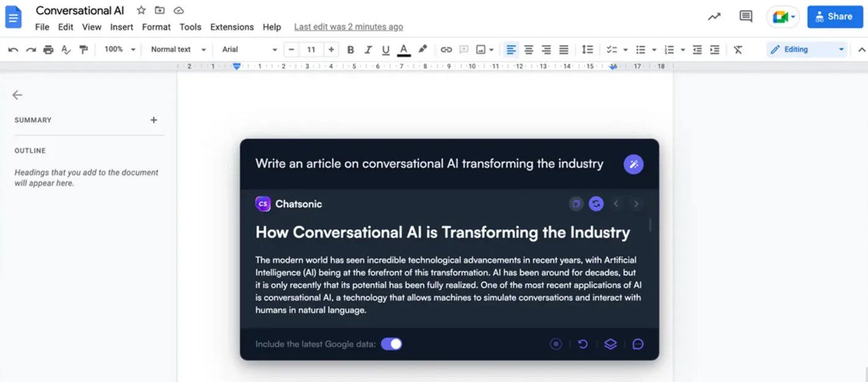Image resolution: width=868 pixels, height=382 pixels.
Task: Toggle bold formatting in the toolbar
Action: pyautogui.click(x=350, y=49)
